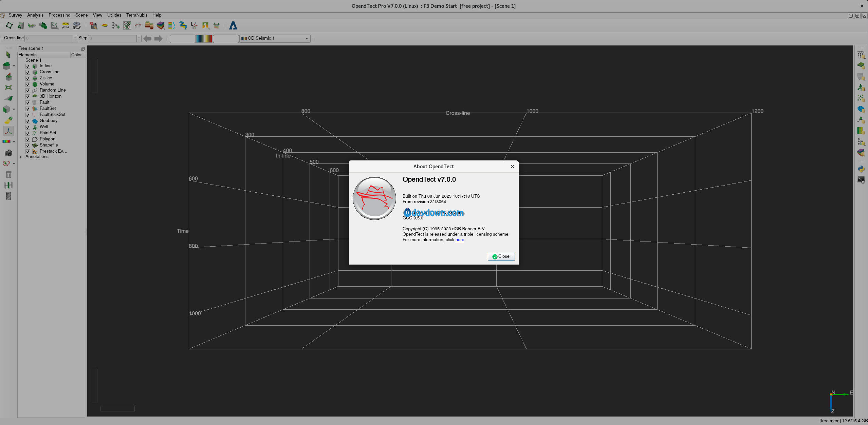Click Close in About OpendTect dialog
This screenshot has width=868, height=425.
[x=501, y=256]
